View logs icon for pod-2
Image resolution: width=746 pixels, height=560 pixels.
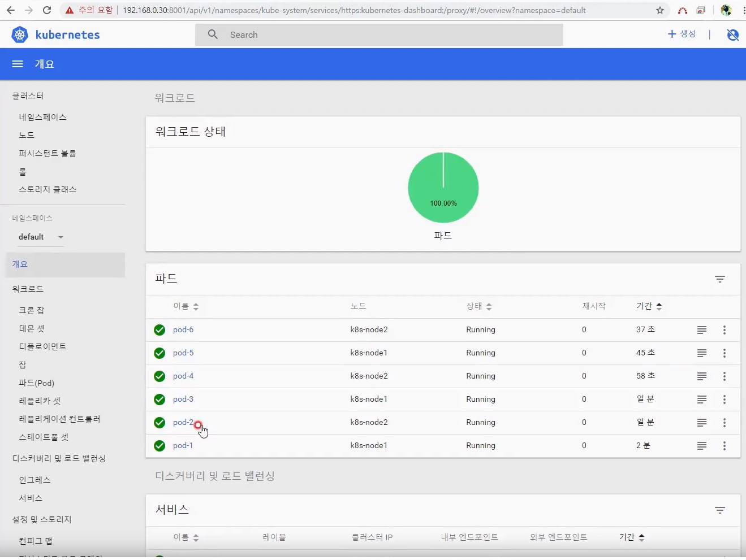pyautogui.click(x=701, y=423)
